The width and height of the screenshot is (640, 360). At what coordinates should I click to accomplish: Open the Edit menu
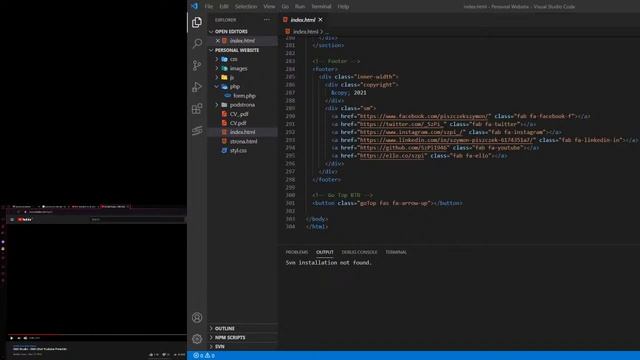tap(224, 7)
